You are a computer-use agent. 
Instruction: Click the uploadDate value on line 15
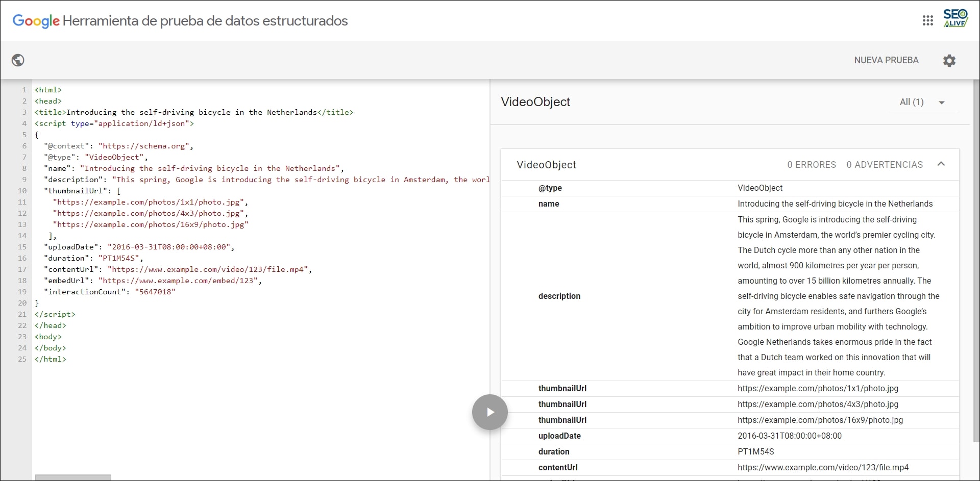(x=170, y=247)
